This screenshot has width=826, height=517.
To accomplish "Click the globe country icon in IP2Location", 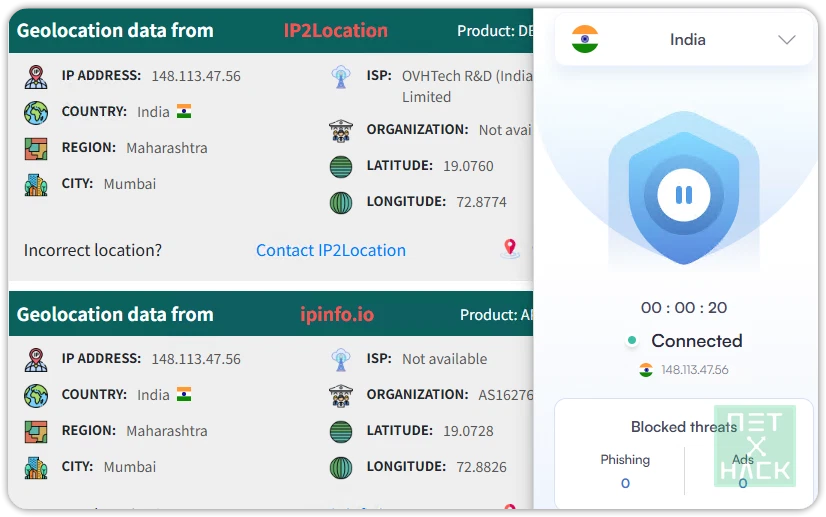I will click(x=36, y=112).
